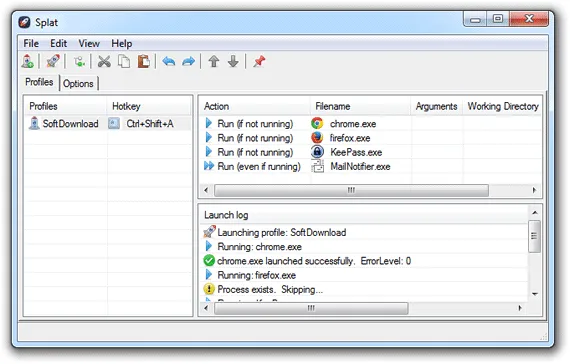This screenshot has width=570, height=364.
Task: Click the MailNotifier.exe file icon
Action: (x=317, y=166)
